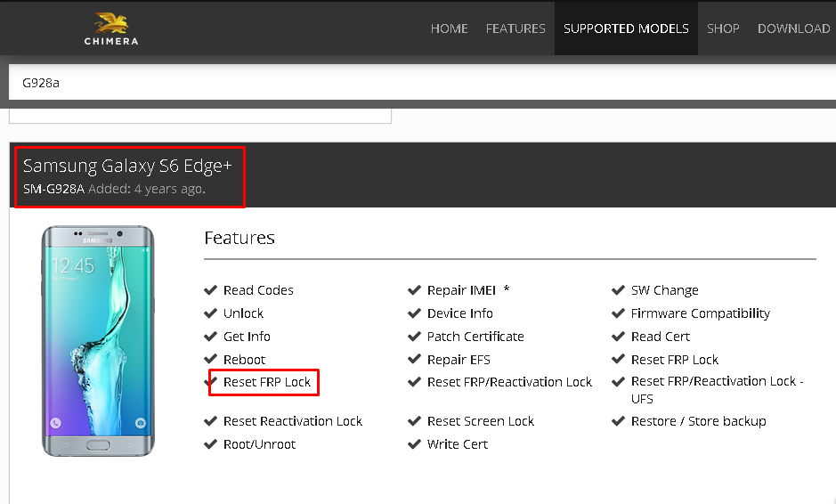Click the Device Info feature text
Image resolution: width=836 pixels, height=504 pixels.
point(459,313)
